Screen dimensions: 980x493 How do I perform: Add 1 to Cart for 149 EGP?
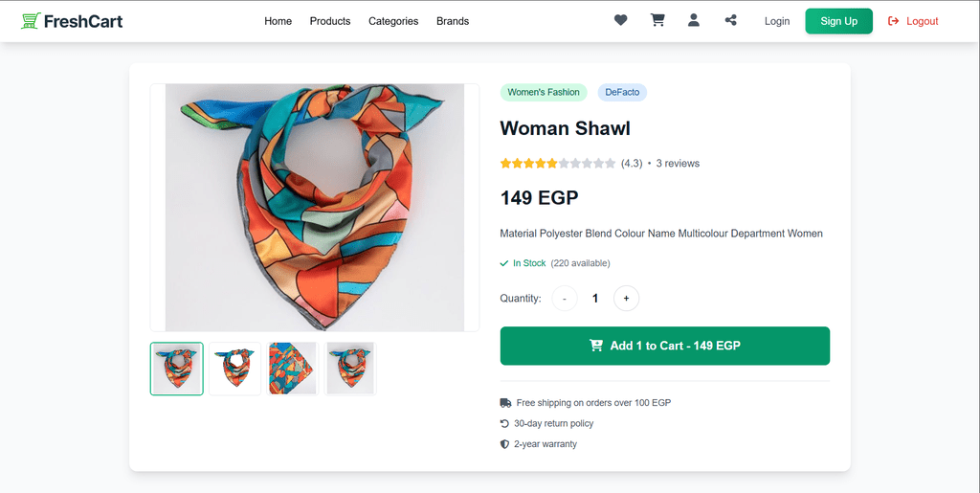pos(664,346)
